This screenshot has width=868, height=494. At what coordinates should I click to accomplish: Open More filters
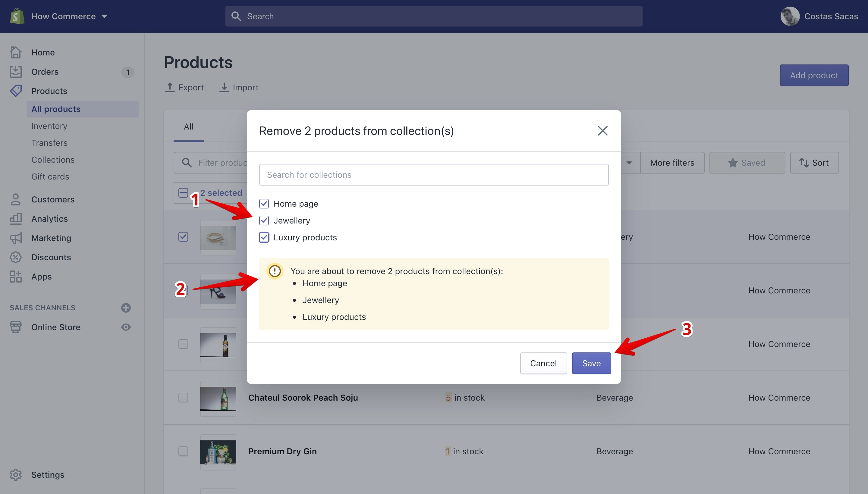point(672,163)
